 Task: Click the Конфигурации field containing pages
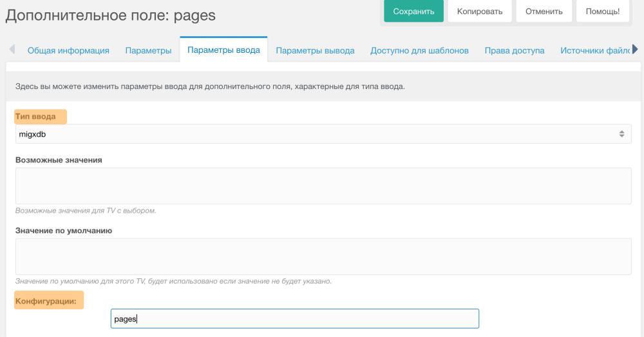tap(294, 318)
